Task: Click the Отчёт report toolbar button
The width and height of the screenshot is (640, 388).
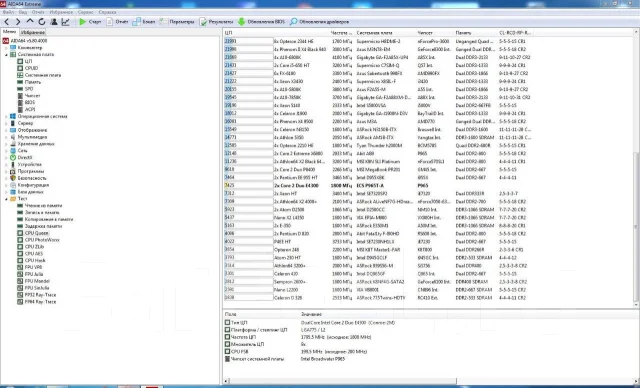Action: coord(117,22)
